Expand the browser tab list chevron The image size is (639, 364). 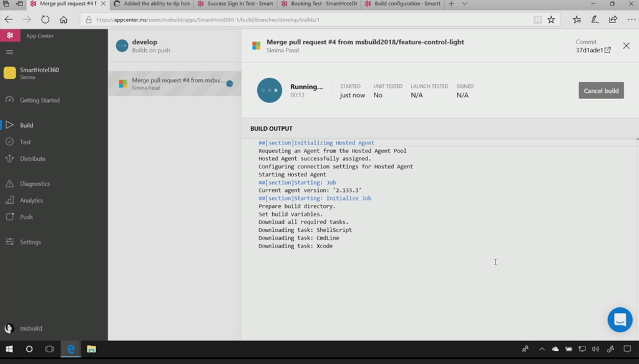tap(464, 4)
